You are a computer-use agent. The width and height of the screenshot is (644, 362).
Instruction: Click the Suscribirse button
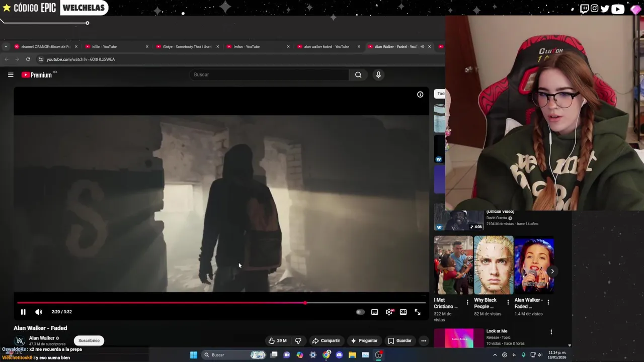click(x=89, y=341)
